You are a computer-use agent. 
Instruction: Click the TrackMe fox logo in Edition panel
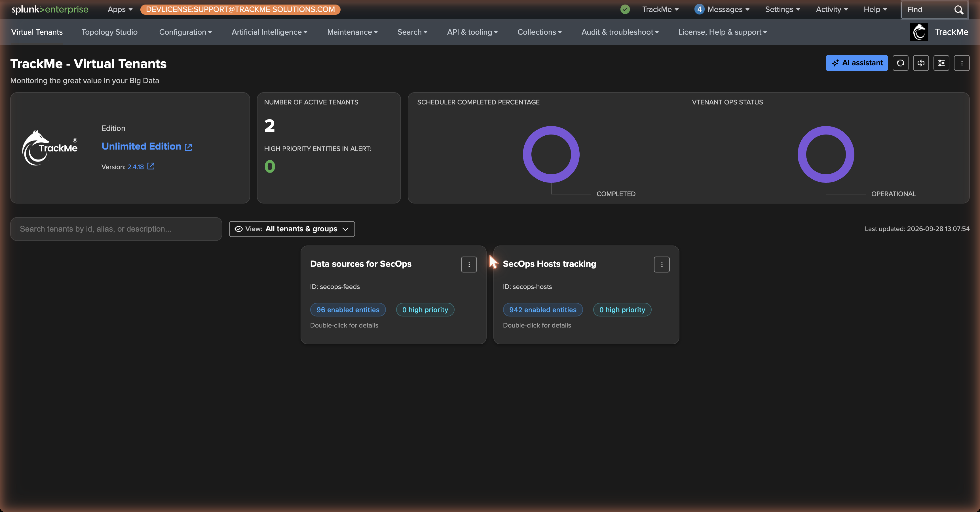(50, 148)
